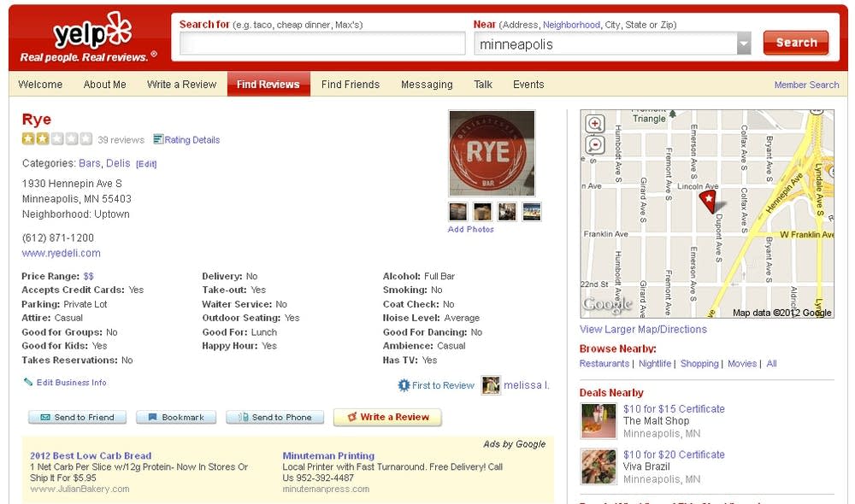Open the Messaging tab

[427, 85]
